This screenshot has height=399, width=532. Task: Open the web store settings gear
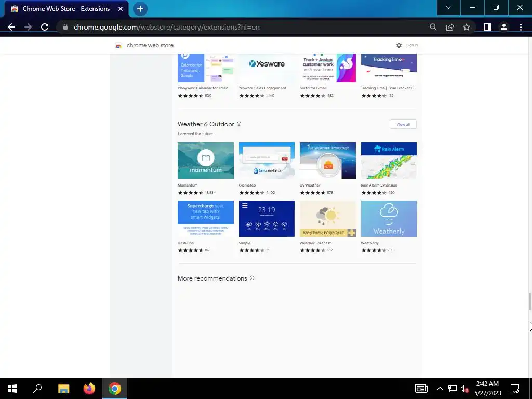399,45
